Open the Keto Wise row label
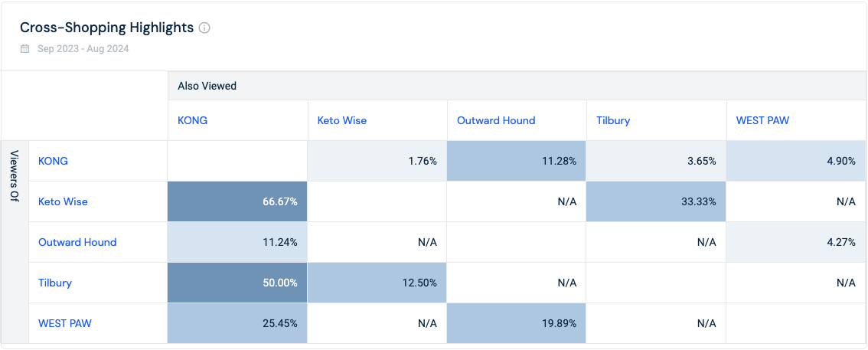Image resolution: width=868 pixels, height=350 pixels. click(63, 201)
